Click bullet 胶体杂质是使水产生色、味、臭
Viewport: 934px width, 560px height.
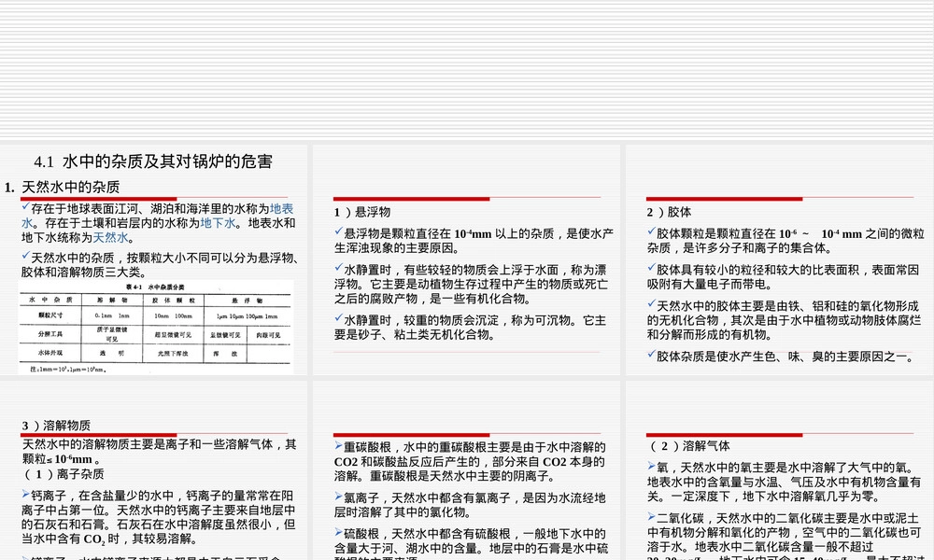[781, 356]
